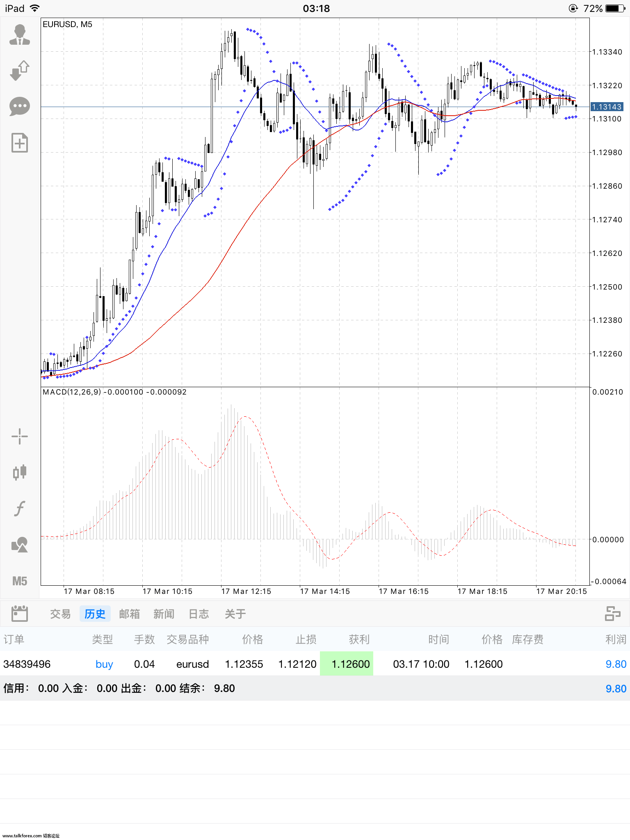Click the highlighted take profit 1.12600
Image resolution: width=630 pixels, height=840 pixels.
[x=347, y=664]
